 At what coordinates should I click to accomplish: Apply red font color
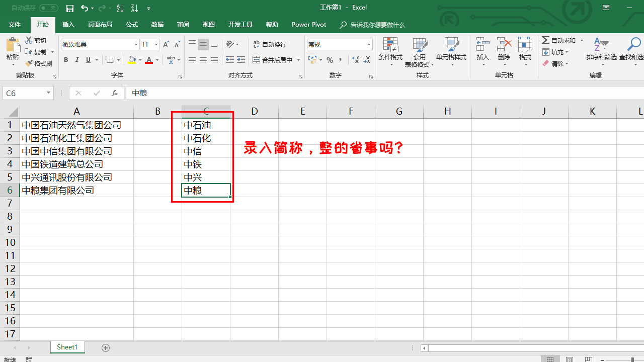pyautogui.click(x=149, y=60)
